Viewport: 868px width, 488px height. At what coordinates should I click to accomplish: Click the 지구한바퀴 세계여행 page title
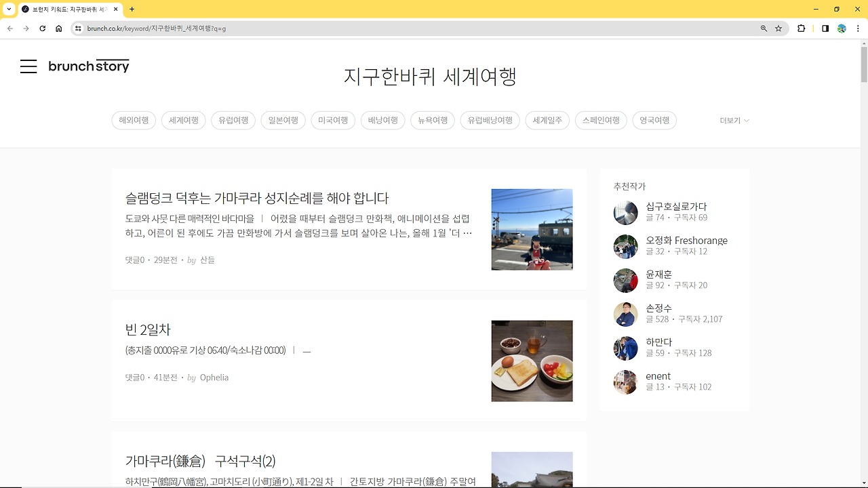tap(430, 77)
